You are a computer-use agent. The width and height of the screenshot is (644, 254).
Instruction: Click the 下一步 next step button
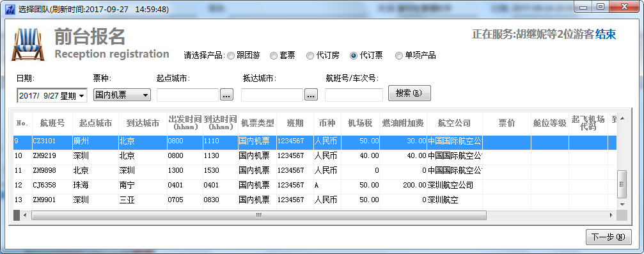click(608, 237)
